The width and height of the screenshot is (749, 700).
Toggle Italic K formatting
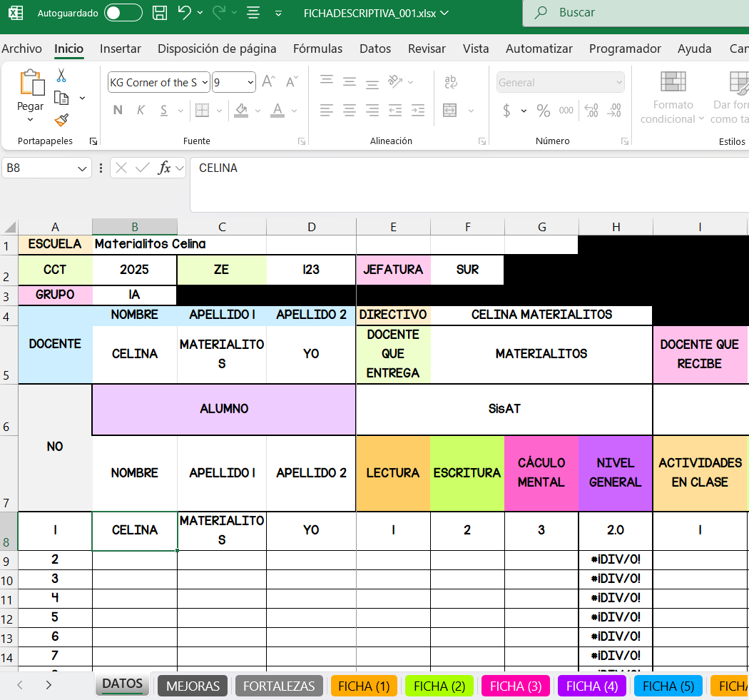coord(141,111)
